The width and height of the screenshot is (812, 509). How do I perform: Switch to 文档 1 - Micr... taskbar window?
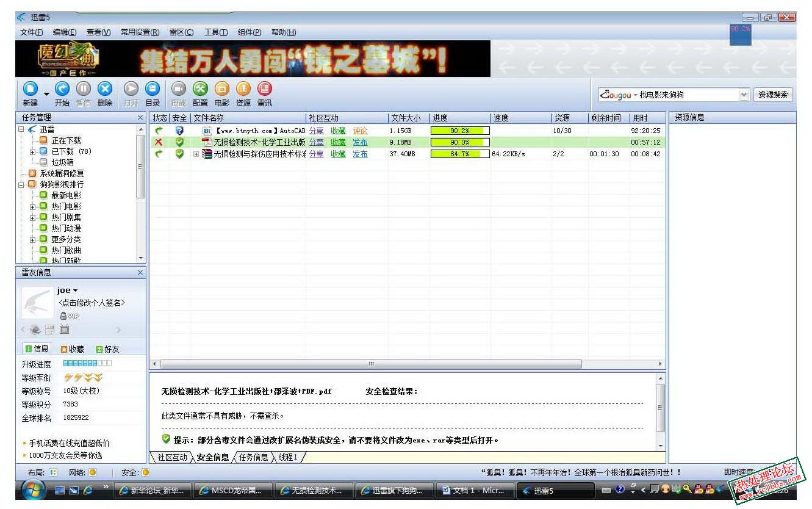pyautogui.click(x=475, y=490)
